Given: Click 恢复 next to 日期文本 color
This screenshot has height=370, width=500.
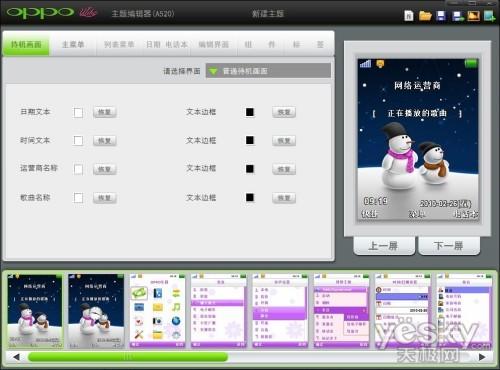Looking at the screenshot, I should [105, 112].
